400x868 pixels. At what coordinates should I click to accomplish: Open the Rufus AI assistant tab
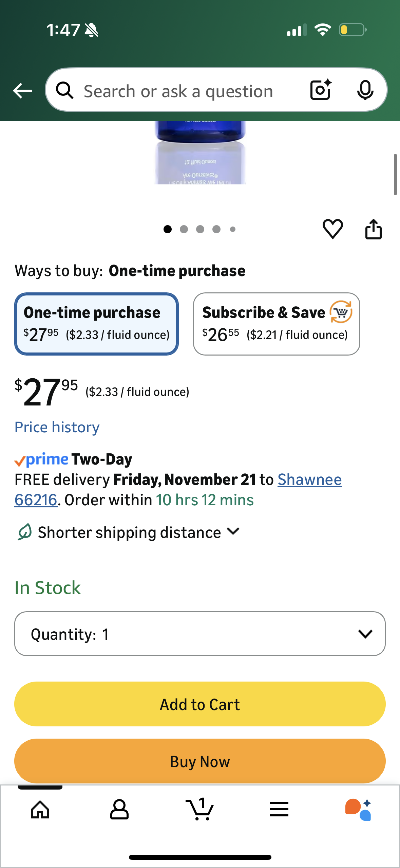point(359,810)
